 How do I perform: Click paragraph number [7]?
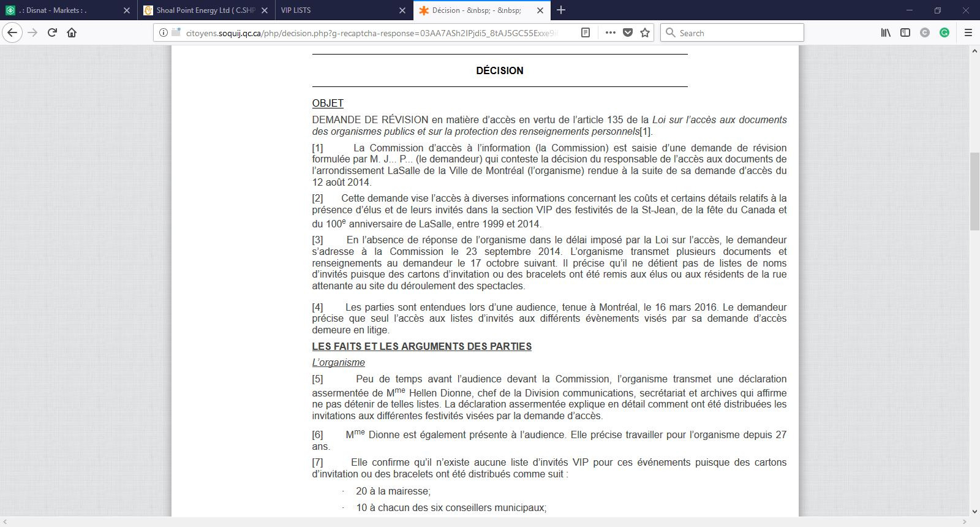[x=317, y=462]
